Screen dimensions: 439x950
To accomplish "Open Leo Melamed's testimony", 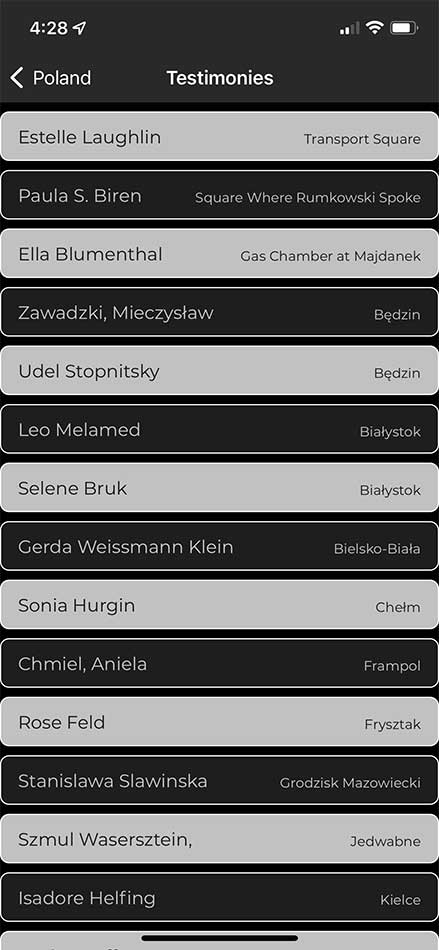I will (219, 430).
